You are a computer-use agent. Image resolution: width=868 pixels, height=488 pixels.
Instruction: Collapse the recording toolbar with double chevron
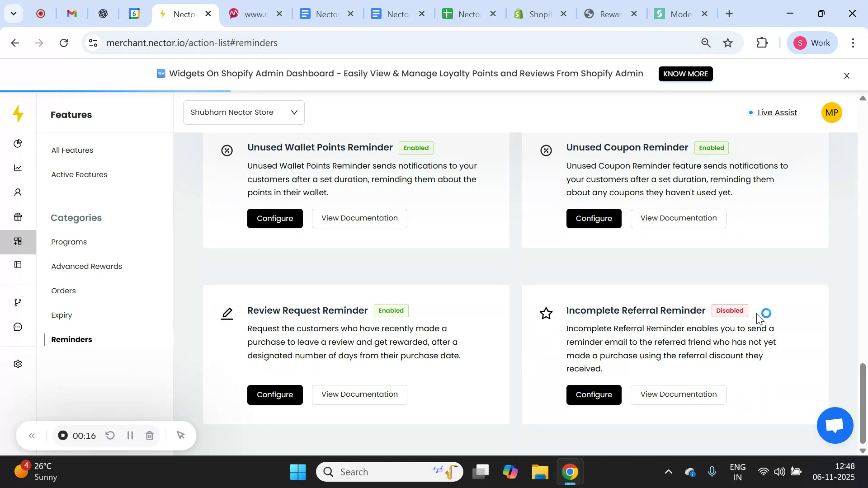pos(32,435)
